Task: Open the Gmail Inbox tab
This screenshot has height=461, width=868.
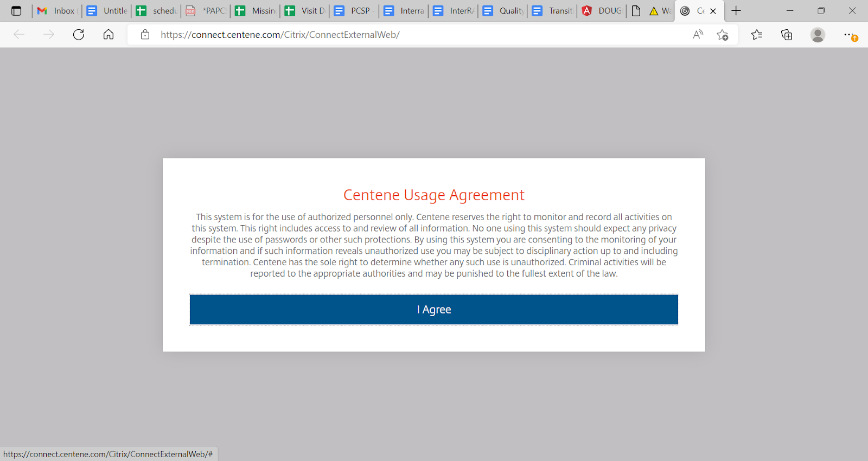Action: (57, 11)
